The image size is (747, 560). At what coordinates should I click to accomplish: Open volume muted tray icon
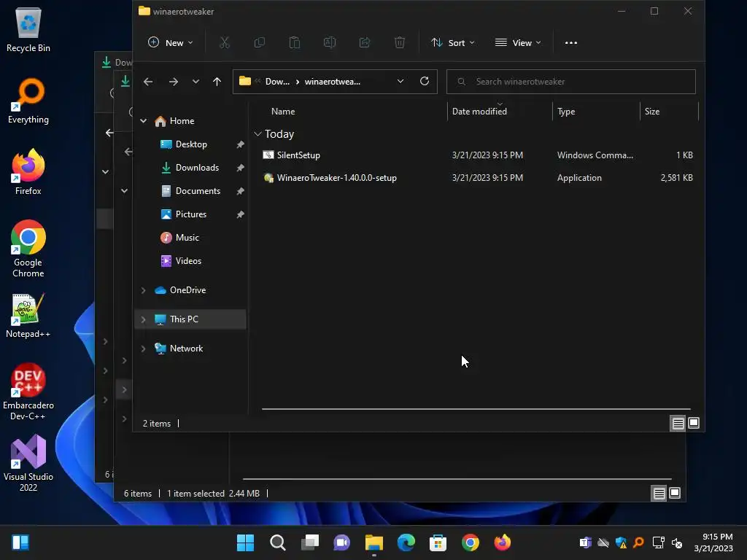pyautogui.click(x=677, y=542)
